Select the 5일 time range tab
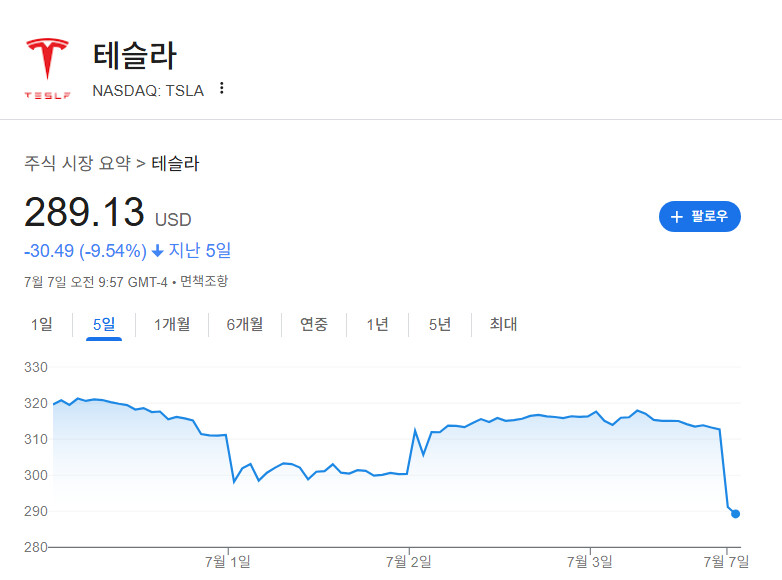This screenshot has width=782, height=580. click(x=103, y=324)
